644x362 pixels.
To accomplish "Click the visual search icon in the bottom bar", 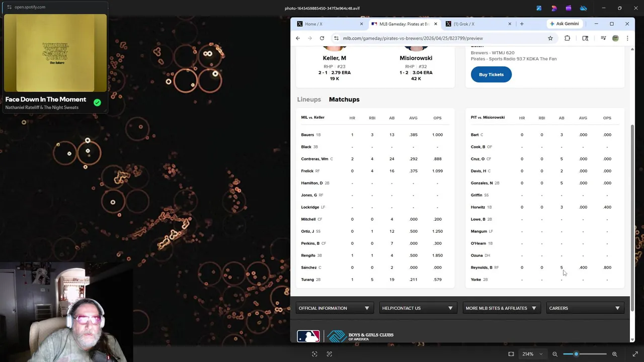I will [x=314, y=354].
